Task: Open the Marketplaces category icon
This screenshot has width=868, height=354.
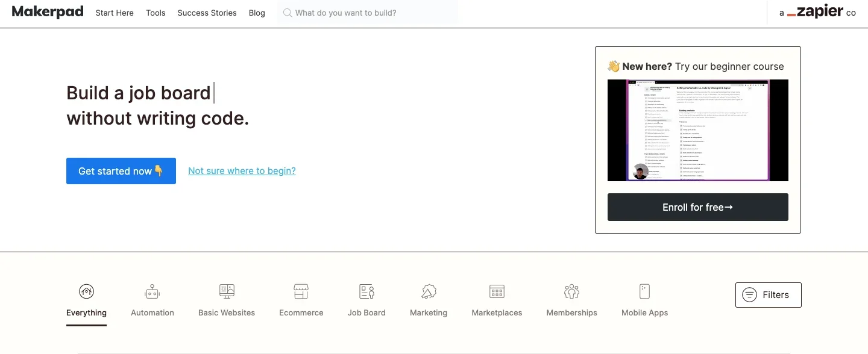Action: click(x=497, y=292)
